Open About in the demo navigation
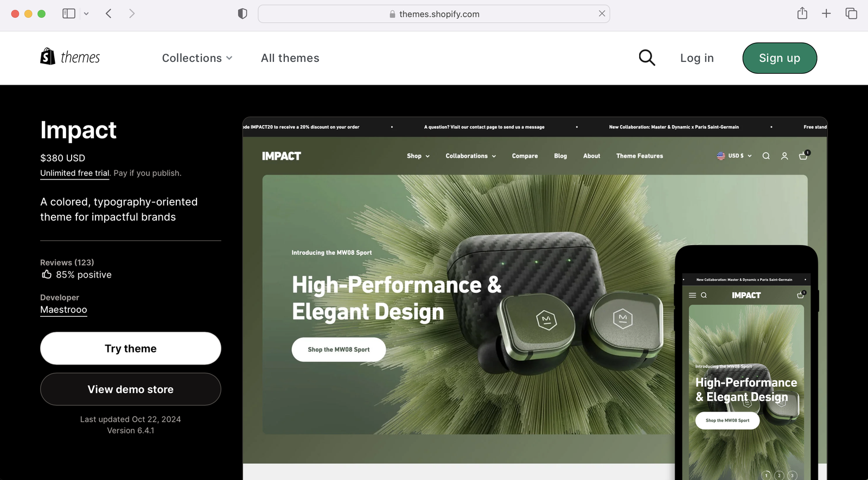Image resolution: width=868 pixels, height=480 pixels. 591,156
